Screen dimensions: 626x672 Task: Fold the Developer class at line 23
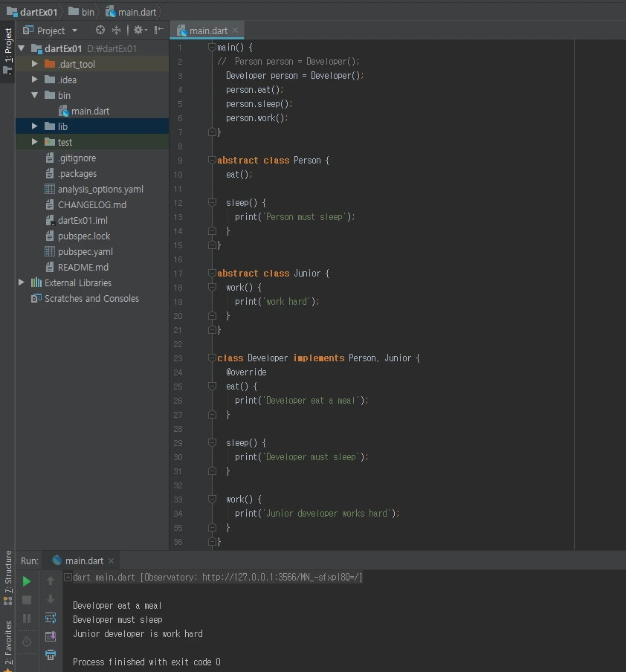(212, 358)
